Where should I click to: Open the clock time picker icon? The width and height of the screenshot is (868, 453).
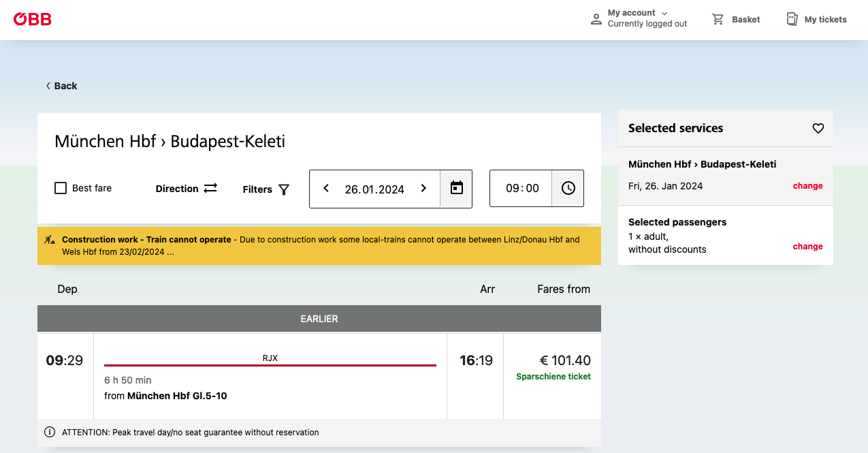click(x=568, y=189)
